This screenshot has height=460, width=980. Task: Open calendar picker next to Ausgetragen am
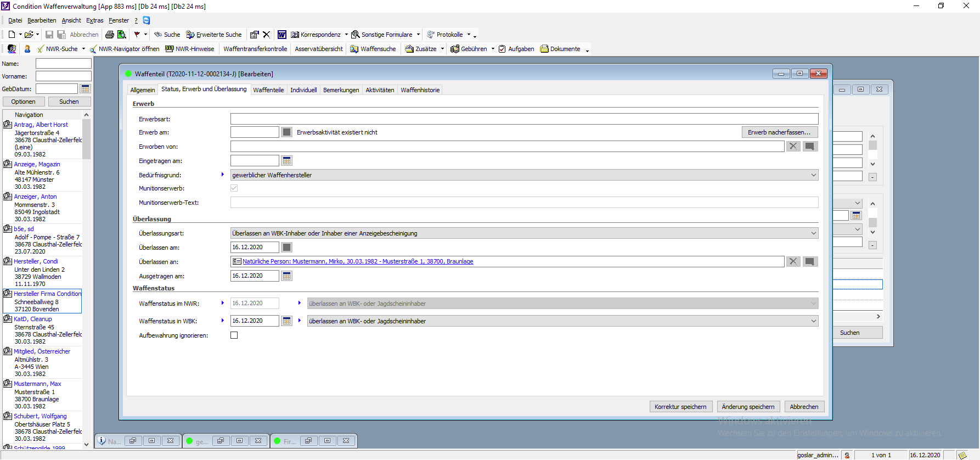tap(286, 276)
